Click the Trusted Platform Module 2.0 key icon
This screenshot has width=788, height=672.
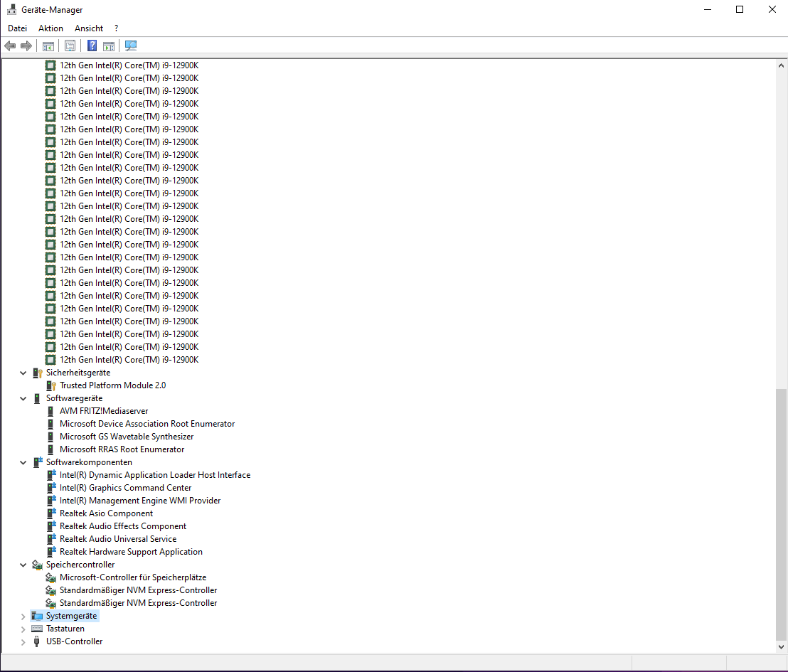point(50,385)
